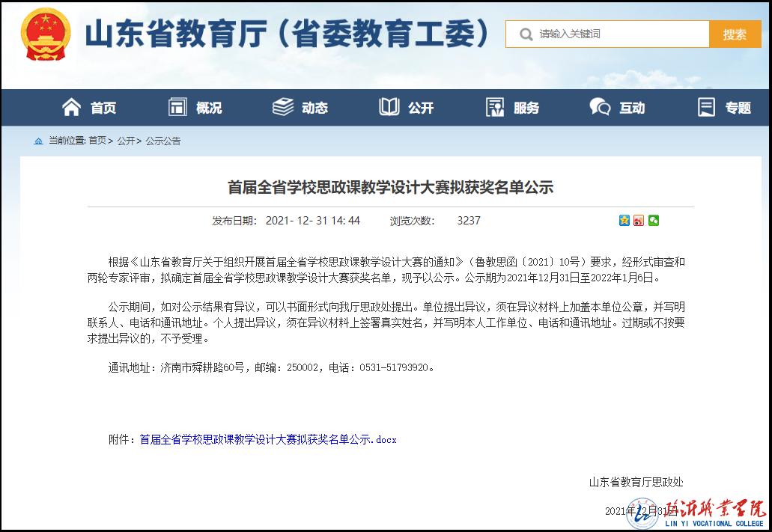
Task: Open 公示公告 breadcrumb link
Action: coord(162,141)
